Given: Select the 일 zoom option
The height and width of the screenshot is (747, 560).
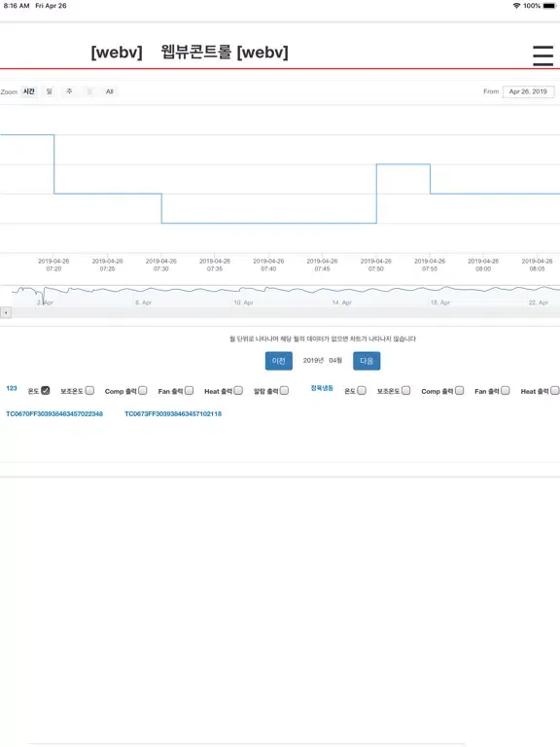Looking at the screenshot, I should click(49, 91).
